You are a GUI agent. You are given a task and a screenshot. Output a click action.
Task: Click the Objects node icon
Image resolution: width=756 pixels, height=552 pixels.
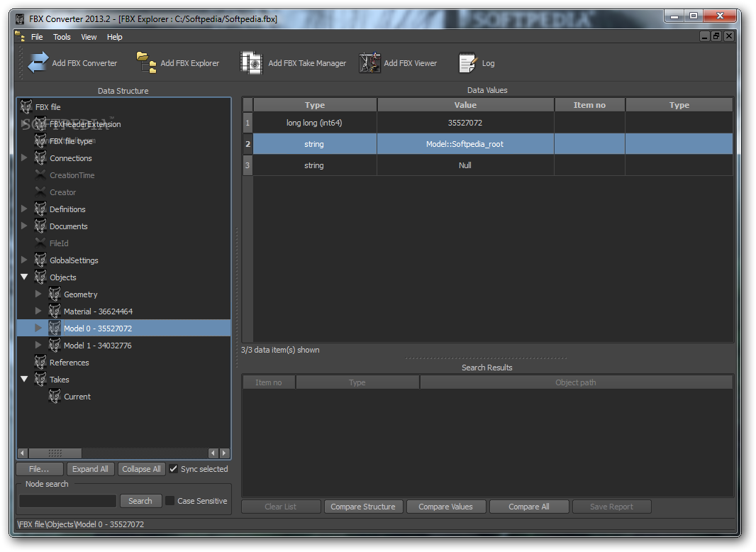pos(40,277)
